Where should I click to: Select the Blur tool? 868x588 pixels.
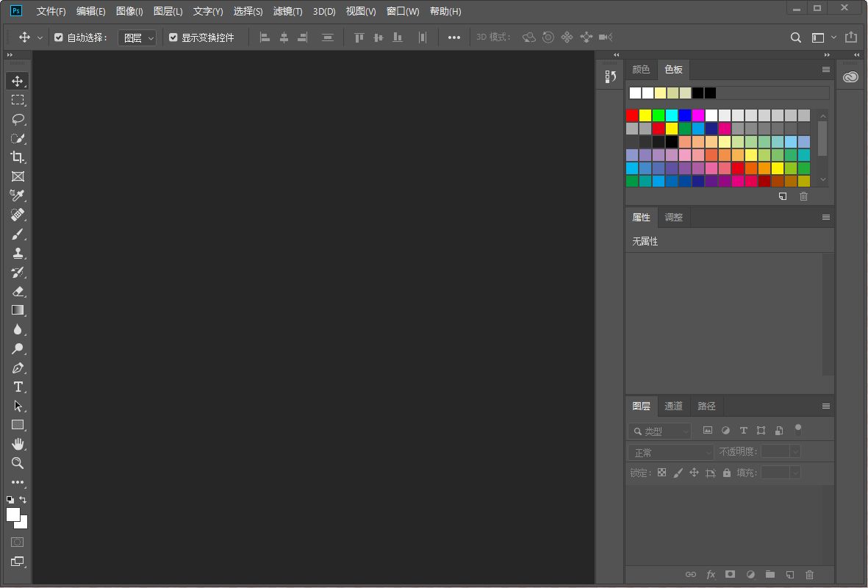coord(18,329)
